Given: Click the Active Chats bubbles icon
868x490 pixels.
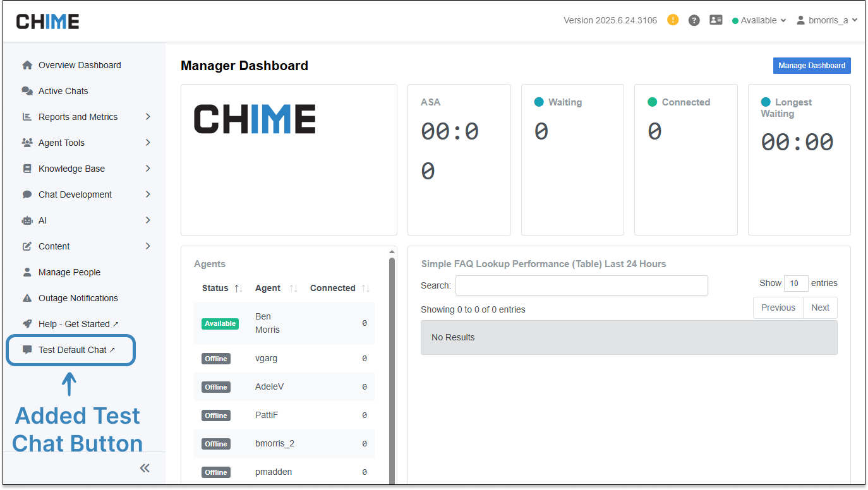Looking at the screenshot, I should pos(27,91).
